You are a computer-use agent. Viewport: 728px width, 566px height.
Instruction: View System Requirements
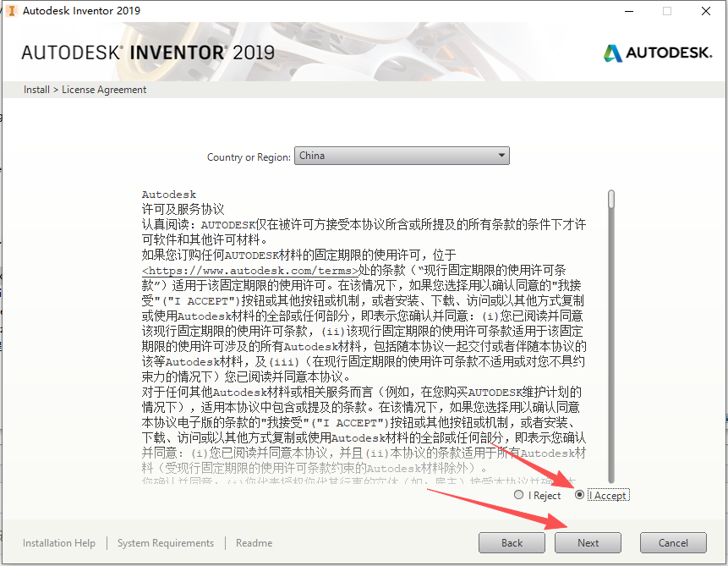[x=165, y=542]
